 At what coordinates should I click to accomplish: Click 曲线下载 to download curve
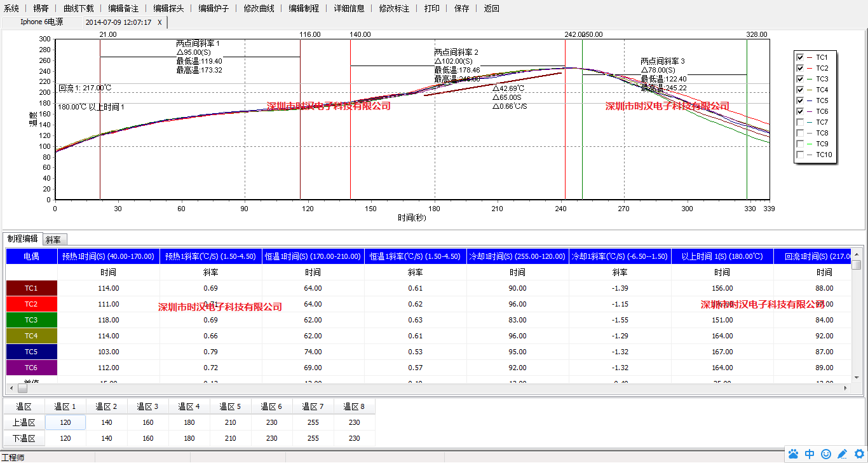78,8
